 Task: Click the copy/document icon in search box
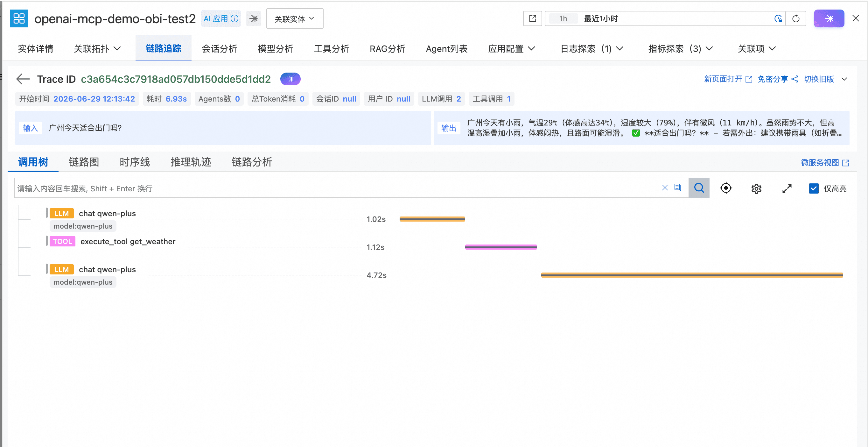(678, 188)
